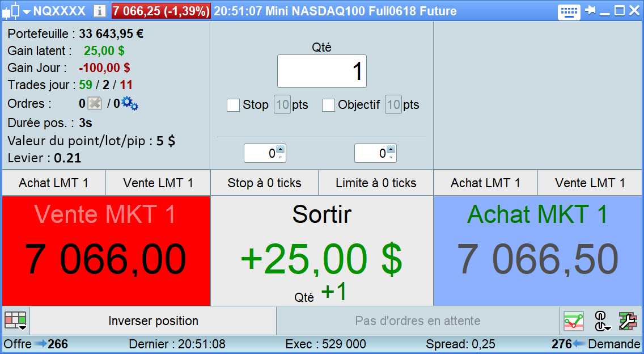Click the Limite à 0 ticks button
Image resolution: width=644 pixels, height=354 pixels.
[376, 183]
